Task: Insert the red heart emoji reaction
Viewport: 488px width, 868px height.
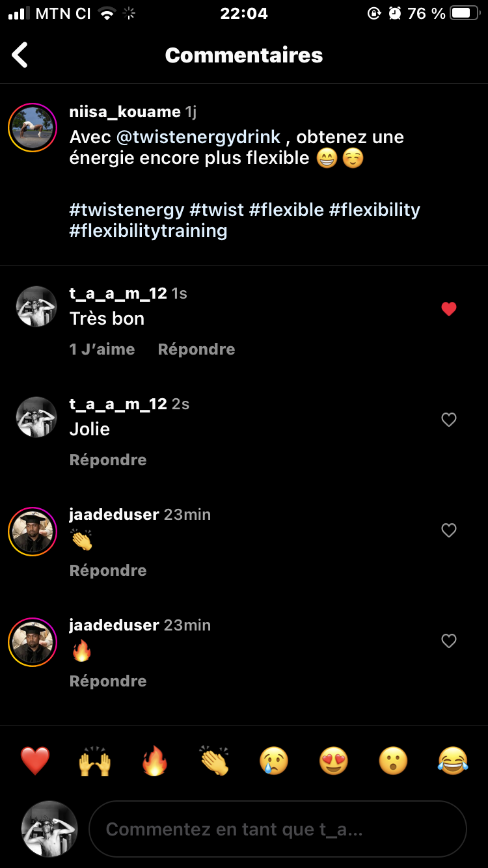Action: tap(35, 761)
